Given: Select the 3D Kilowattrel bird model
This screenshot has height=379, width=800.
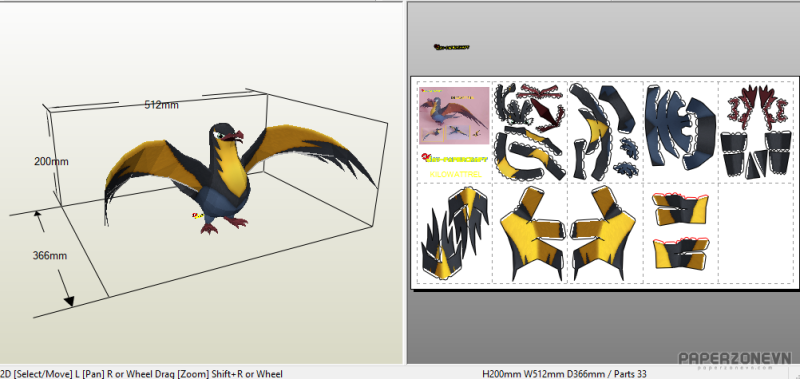Looking at the screenshot, I should click(x=239, y=176).
